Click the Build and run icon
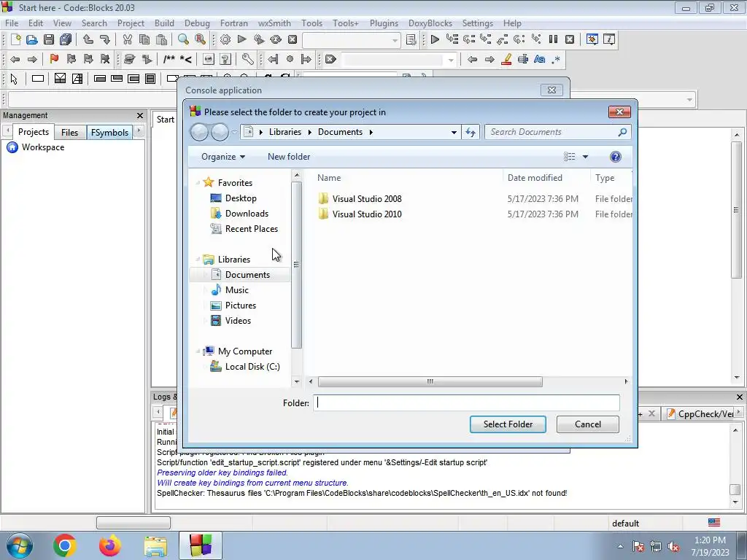747x560 pixels. (x=259, y=39)
